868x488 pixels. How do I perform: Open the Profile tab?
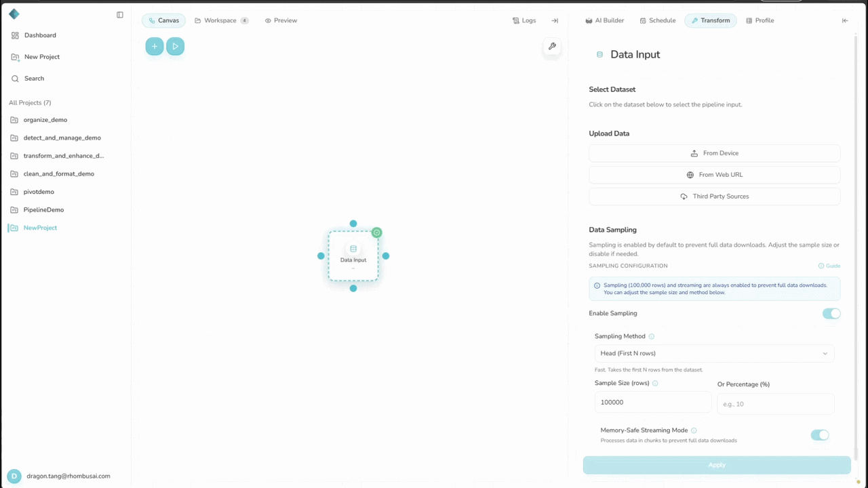point(760,20)
